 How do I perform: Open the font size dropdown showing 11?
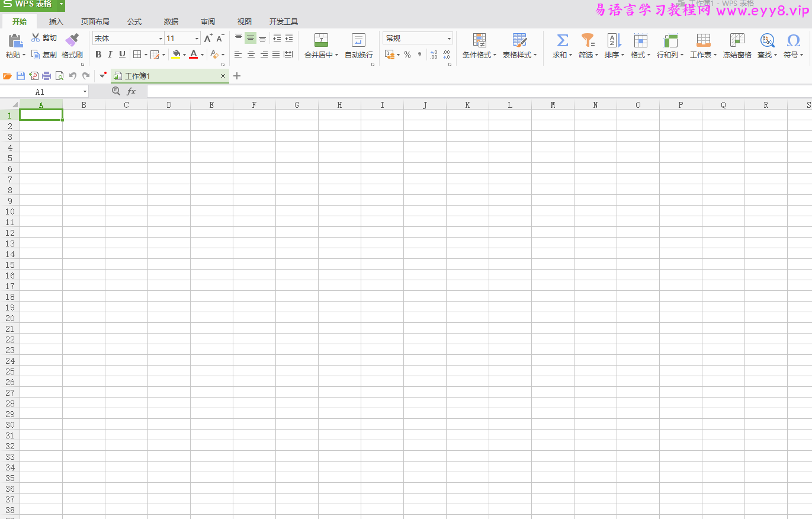pyautogui.click(x=197, y=39)
